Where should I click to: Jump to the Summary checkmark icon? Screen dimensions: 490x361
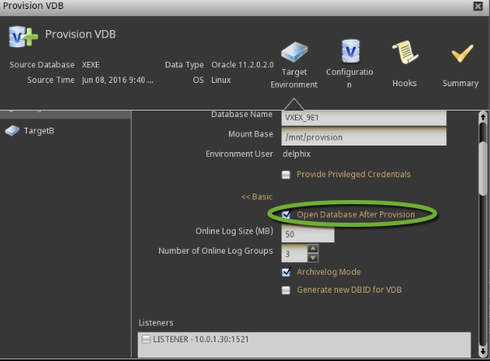pos(462,53)
